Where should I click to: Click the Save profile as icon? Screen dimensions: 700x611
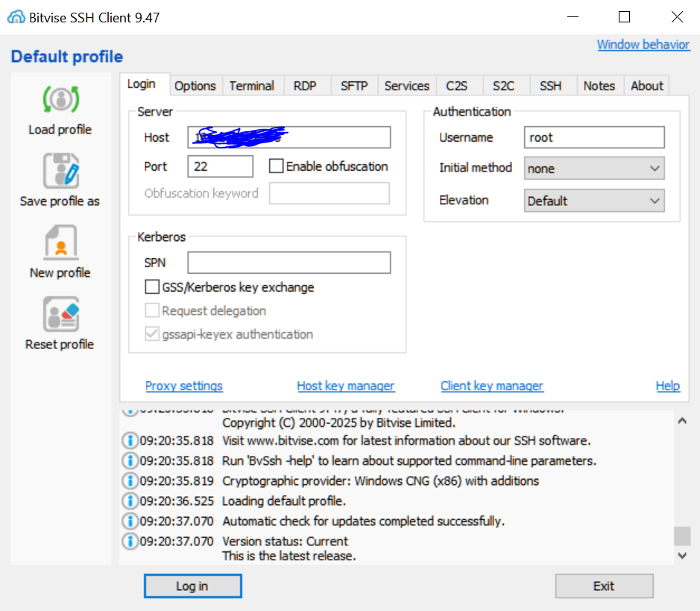[60, 171]
